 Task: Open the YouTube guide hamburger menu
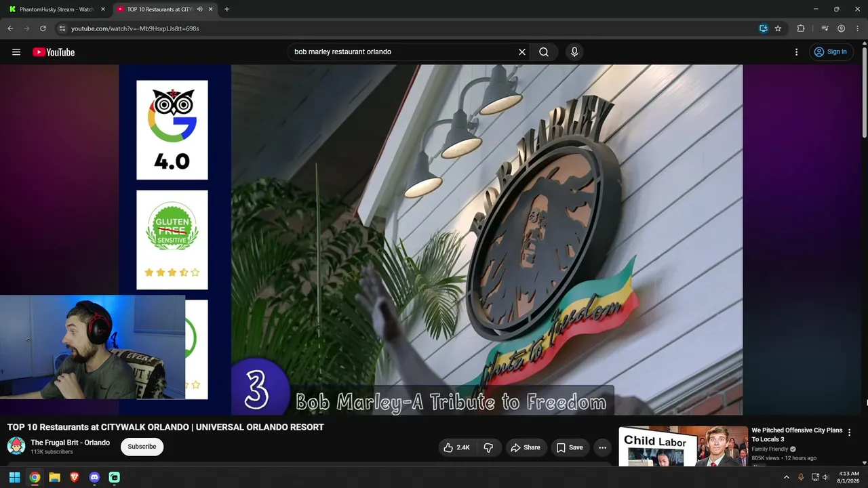[x=16, y=52]
